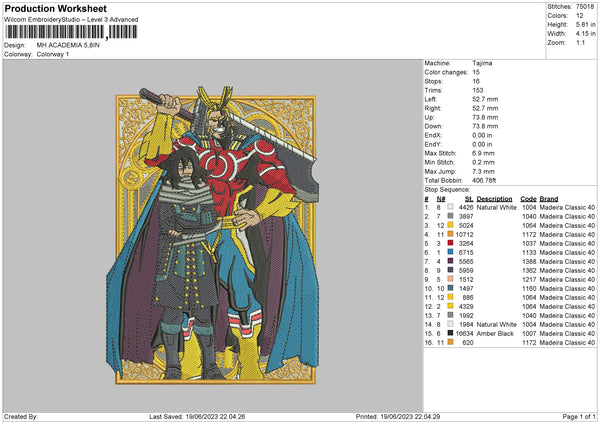Click the red swatch in stop 5
Image resolution: width=600 pixels, height=424 pixels.
coord(451,243)
